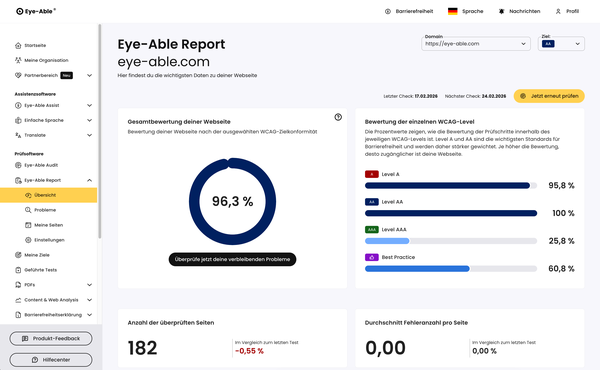Expand the PDFs chevron
The image size is (600, 370).
[89, 285]
